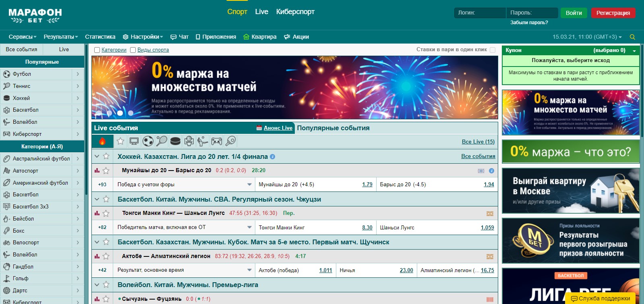Open the Выиграй квартиру в Москве banner
Image resolution: width=644 pixels, height=304 pixels.
pos(571,190)
